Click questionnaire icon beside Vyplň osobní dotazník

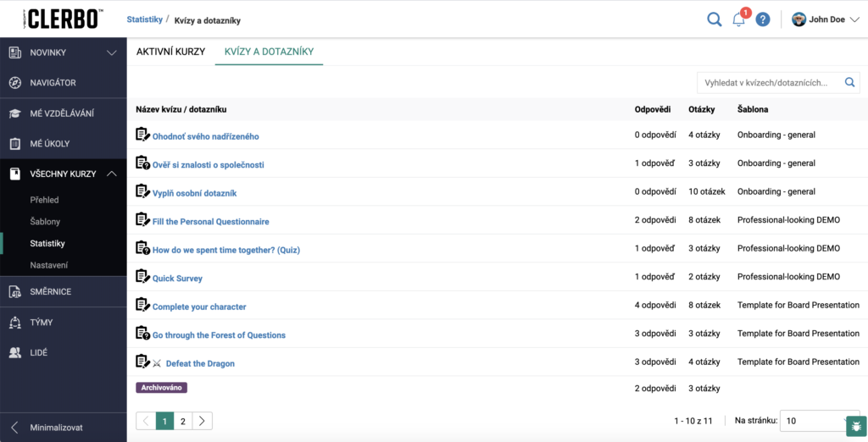142,191
